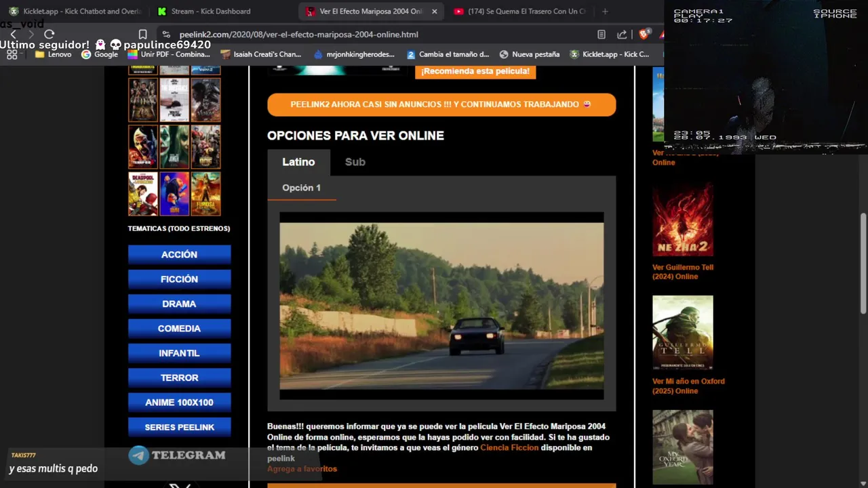Image resolution: width=868 pixels, height=488 pixels.
Task: Follow the Ciencia Ficcion genre link
Action: point(509,448)
